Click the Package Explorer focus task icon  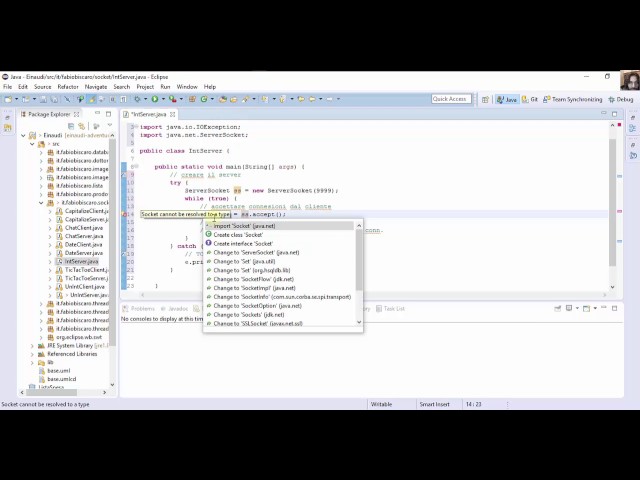96,126
